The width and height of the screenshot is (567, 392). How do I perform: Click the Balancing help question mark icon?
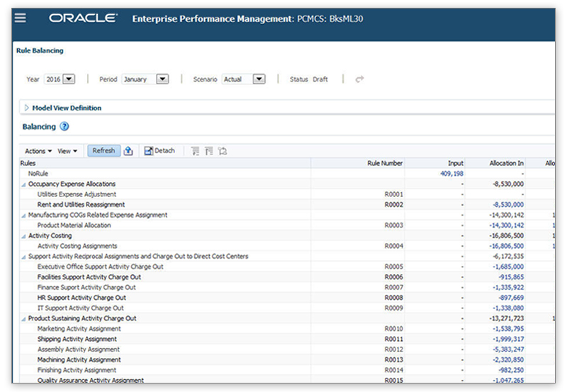(x=64, y=127)
